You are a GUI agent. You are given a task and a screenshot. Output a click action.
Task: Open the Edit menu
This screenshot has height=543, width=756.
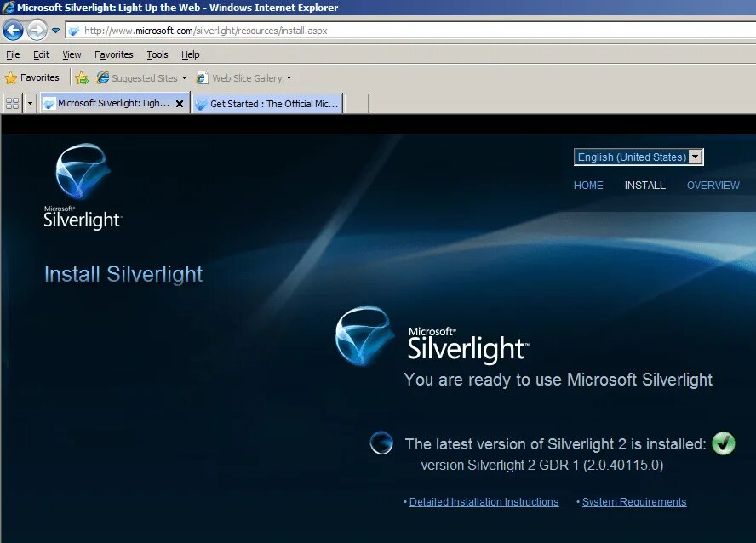pyautogui.click(x=41, y=54)
